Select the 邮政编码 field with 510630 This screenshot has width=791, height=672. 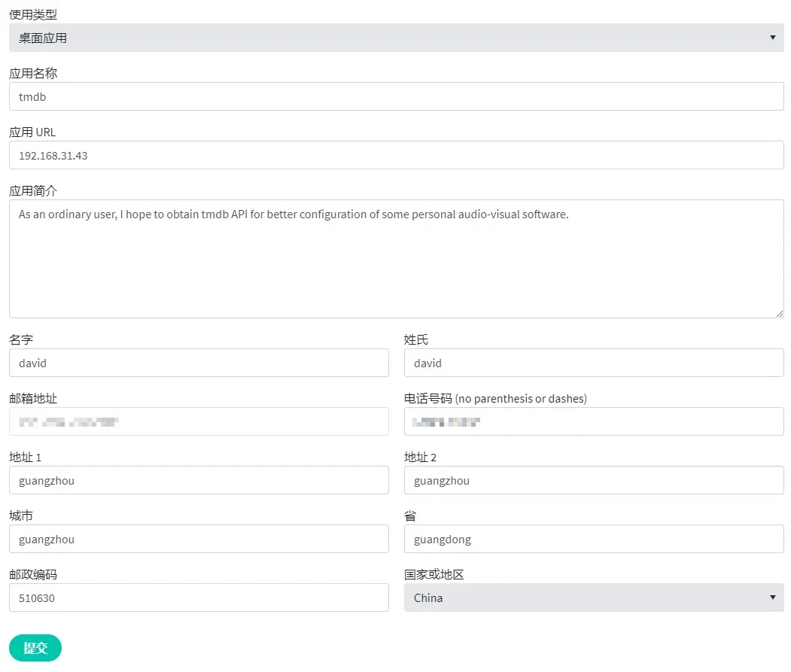[199, 598]
